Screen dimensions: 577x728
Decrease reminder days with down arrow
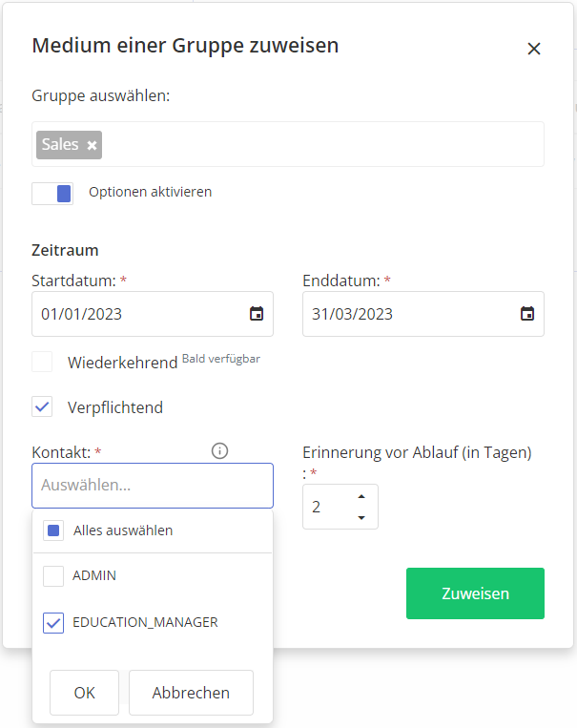pos(361,517)
